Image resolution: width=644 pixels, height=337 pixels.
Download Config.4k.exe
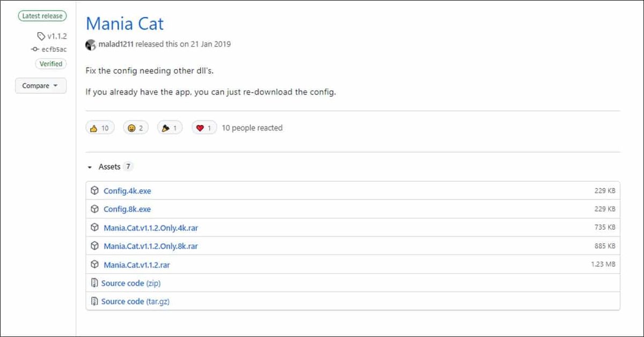[x=128, y=191]
